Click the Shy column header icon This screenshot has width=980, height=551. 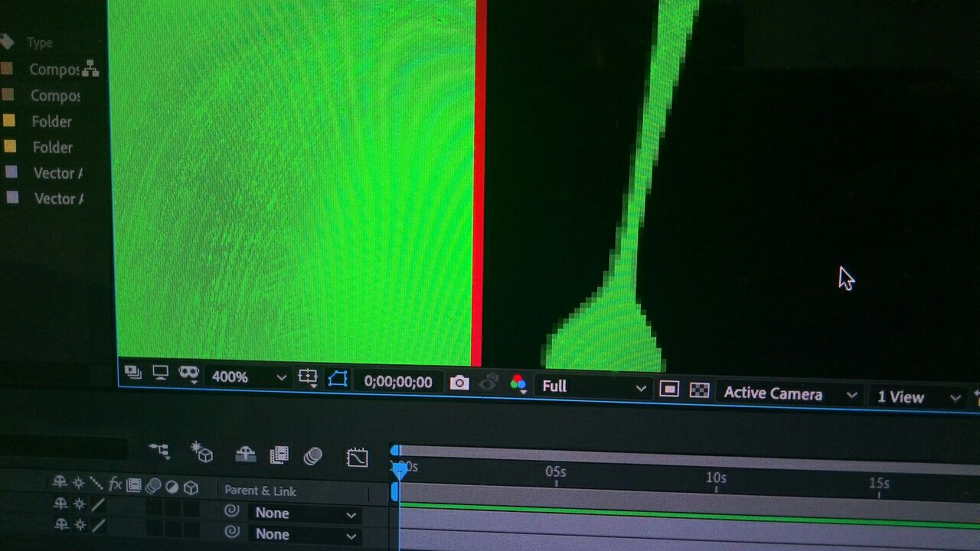[60, 482]
